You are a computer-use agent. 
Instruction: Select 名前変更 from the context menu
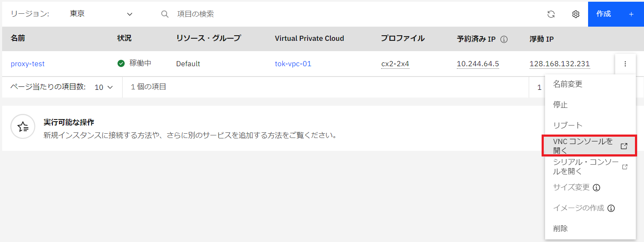(x=567, y=84)
